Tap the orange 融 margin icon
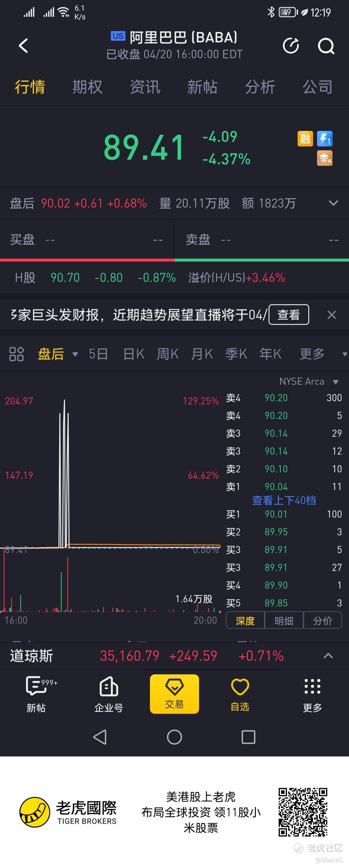This screenshot has height=868, width=349. [x=305, y=138]
